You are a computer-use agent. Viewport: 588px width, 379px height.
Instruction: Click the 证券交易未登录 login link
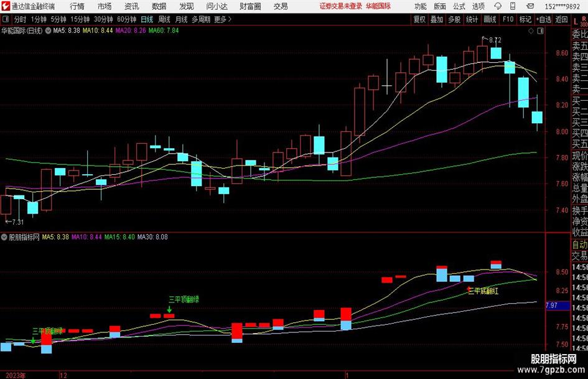coord(341,6)
